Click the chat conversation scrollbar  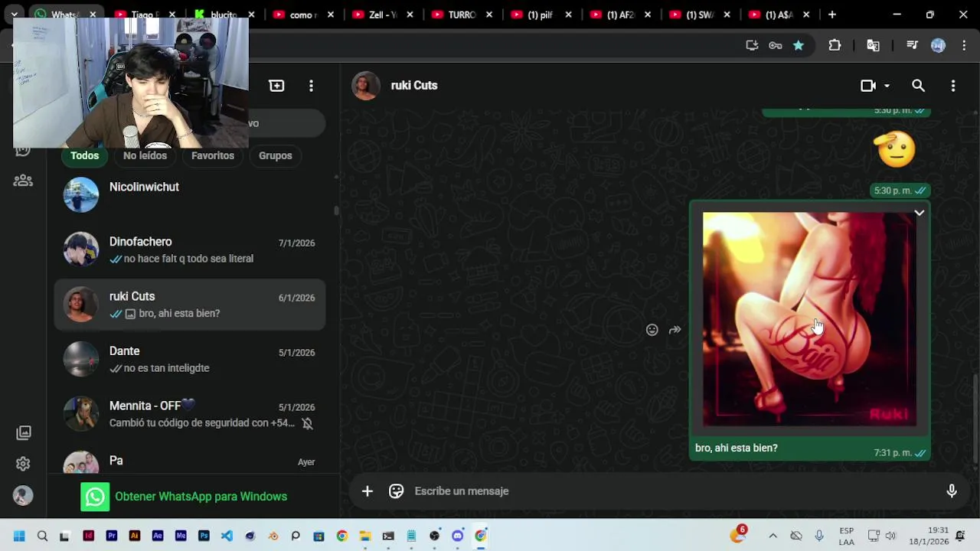point(975,419)
